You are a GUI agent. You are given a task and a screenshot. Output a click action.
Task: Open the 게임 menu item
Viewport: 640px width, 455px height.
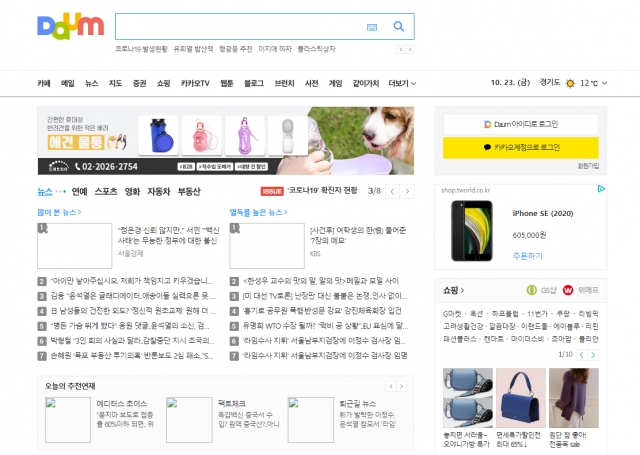click(x=336, y=83)
